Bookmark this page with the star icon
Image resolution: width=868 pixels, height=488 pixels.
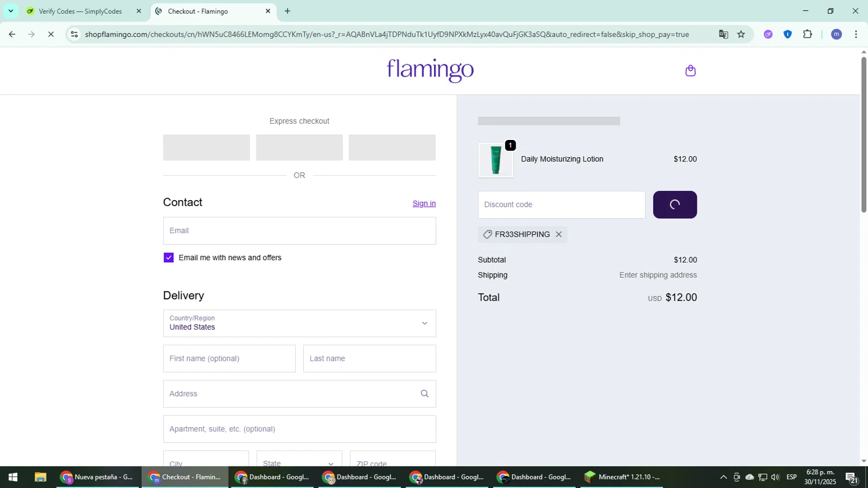coord(741,34)
